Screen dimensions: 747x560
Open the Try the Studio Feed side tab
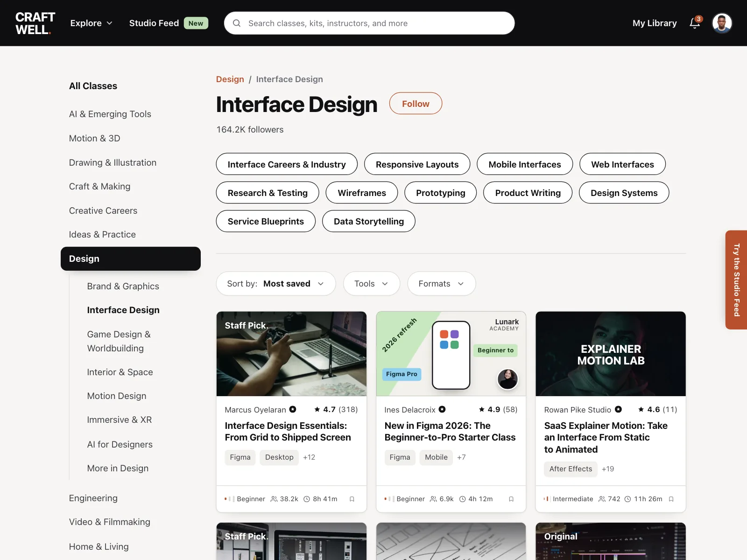coord(736,280)
